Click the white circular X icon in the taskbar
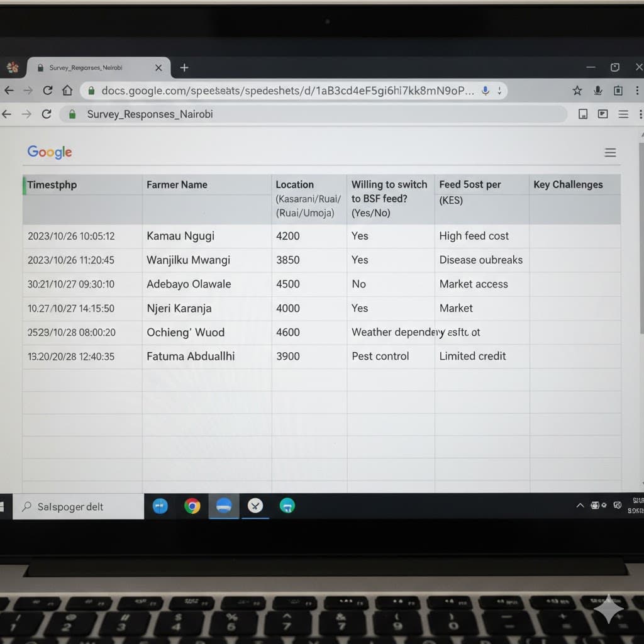 pos(255,506)
